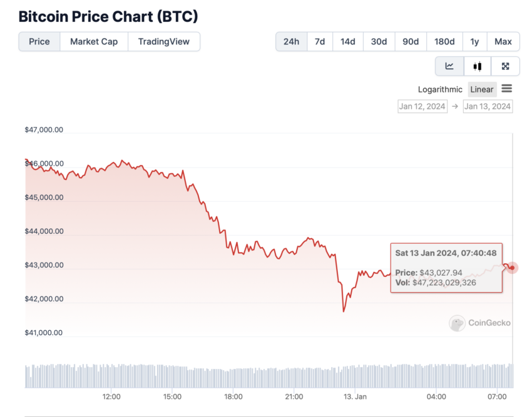Open fullscreen chart expand icon

pos(505,66)
